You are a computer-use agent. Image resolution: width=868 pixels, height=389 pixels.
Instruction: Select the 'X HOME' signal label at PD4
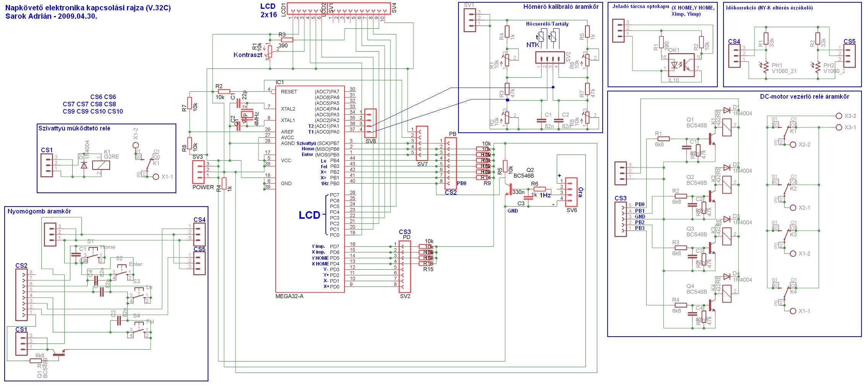coord(320,264)
